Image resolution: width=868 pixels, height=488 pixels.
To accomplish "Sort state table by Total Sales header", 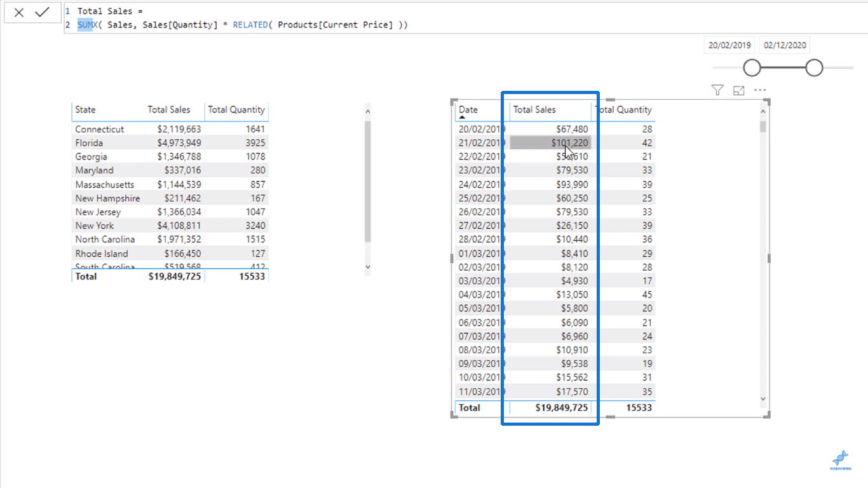I will click(x=169, y=109).
